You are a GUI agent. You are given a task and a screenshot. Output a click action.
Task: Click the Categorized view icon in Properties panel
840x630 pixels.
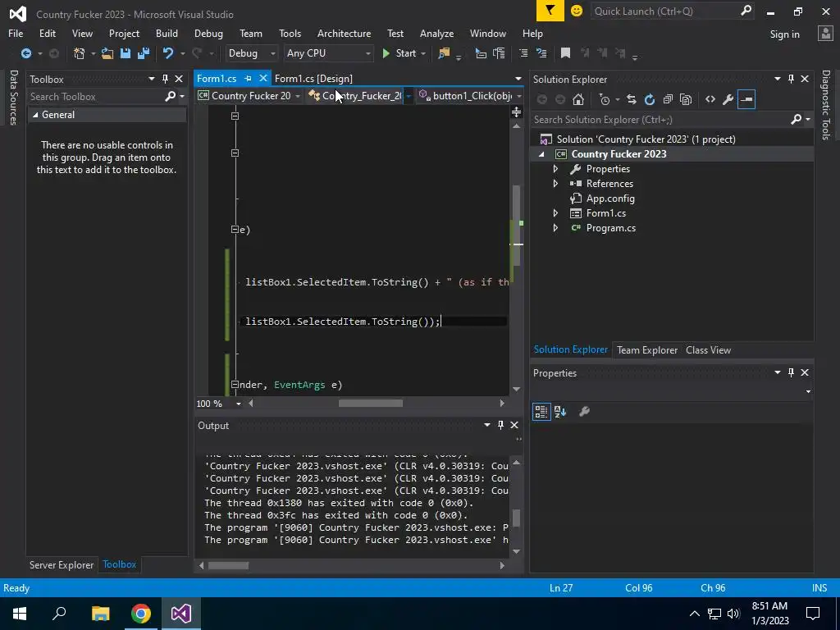[541, 412]
